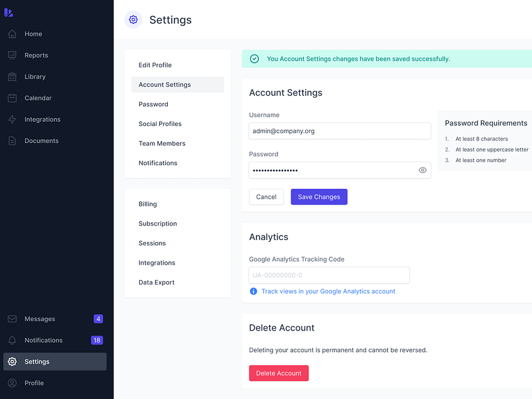Click the saved successfully banner message

pyautogui.click(x=358, y=59)
